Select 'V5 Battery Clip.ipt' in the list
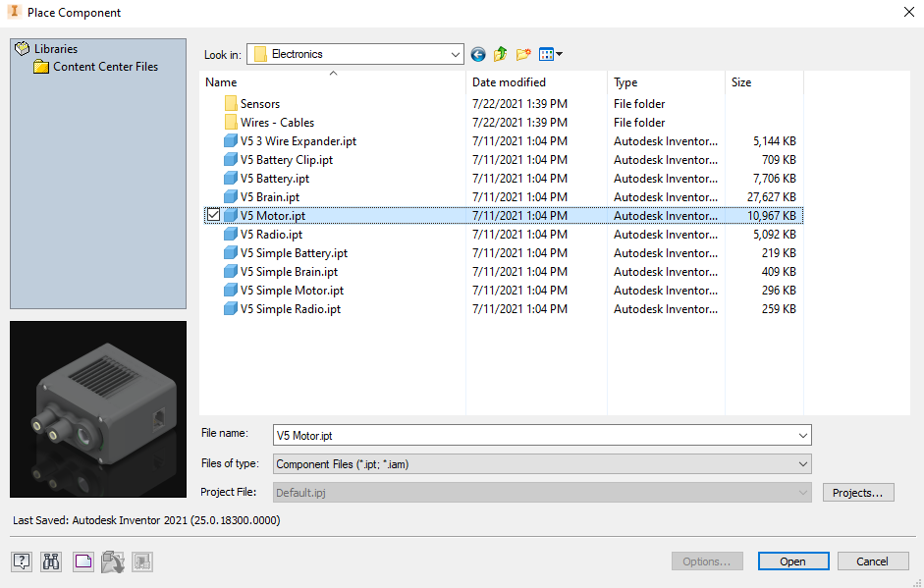This screenshot has height=588, width=924. click(x=287, y=160)
